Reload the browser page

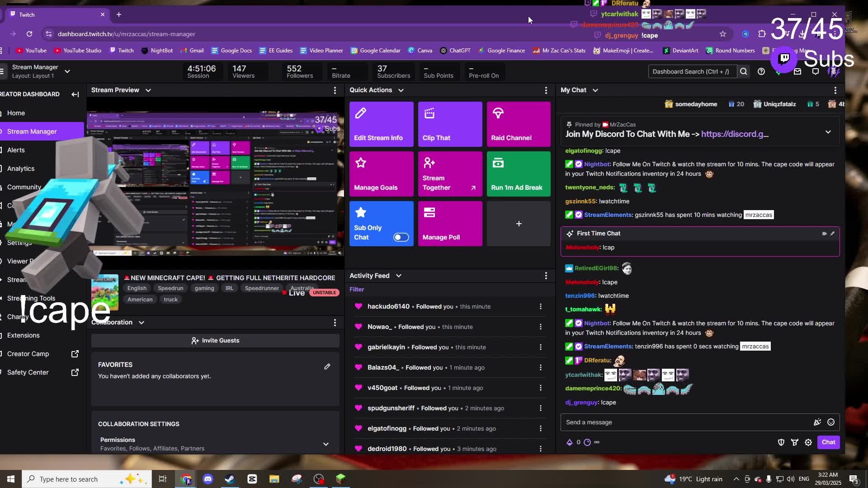(x=29, y=34)
